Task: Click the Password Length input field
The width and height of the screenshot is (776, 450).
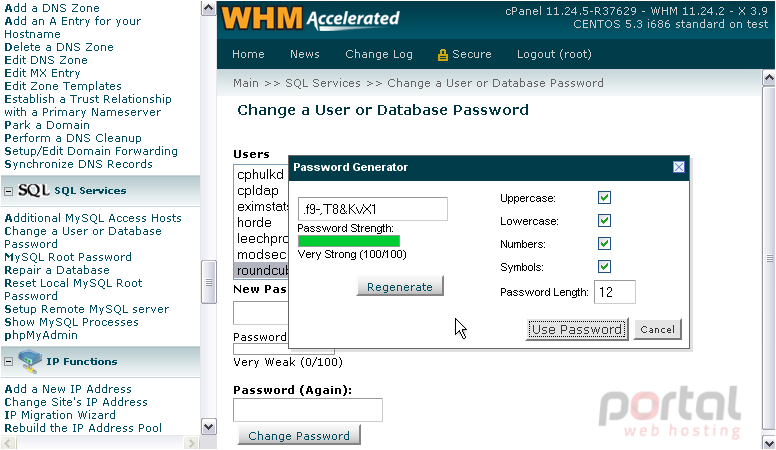Action: point(615,292)
